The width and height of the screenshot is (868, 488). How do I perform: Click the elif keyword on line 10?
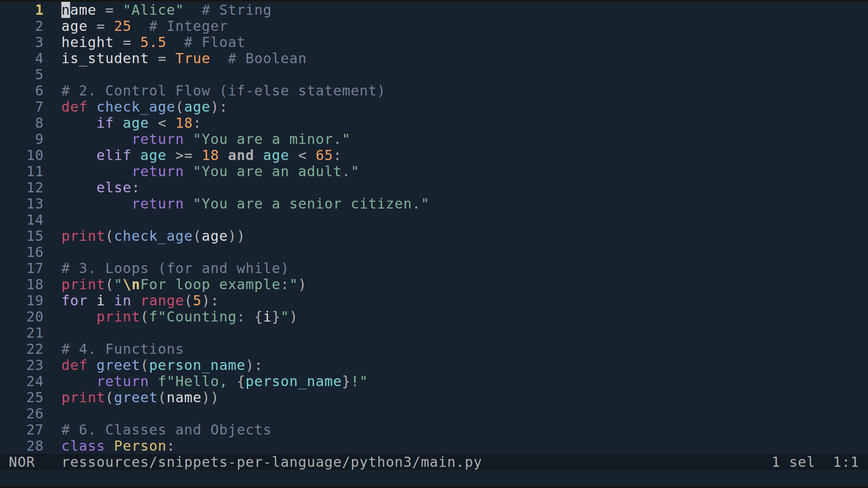pos(113,155)
